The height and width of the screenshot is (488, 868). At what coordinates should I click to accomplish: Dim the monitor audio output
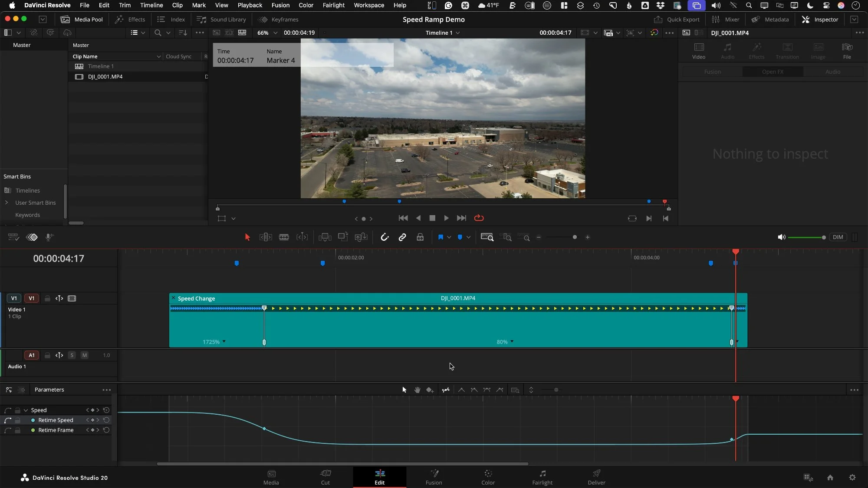838,237
